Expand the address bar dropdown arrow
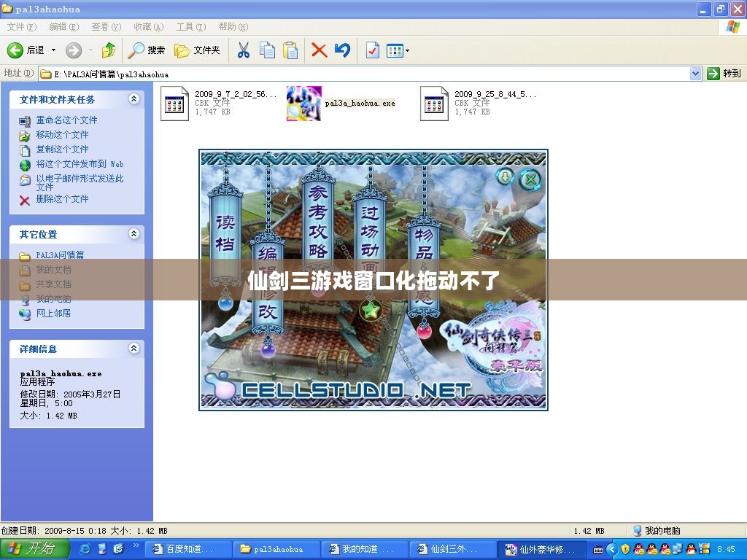 (x=695, y=74)
